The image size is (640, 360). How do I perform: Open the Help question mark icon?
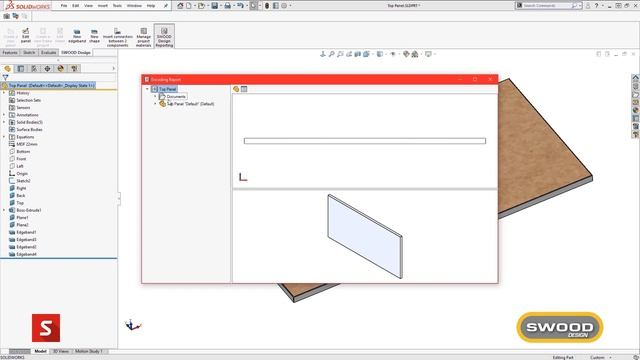pos(596,6)
